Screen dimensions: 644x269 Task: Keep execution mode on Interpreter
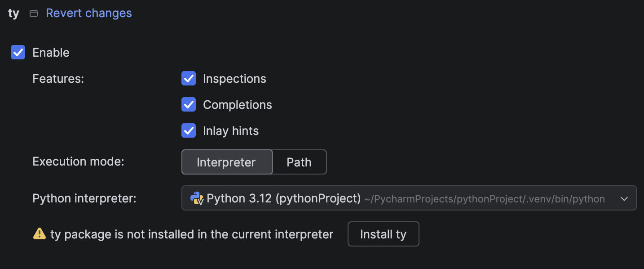click(227, 162)
